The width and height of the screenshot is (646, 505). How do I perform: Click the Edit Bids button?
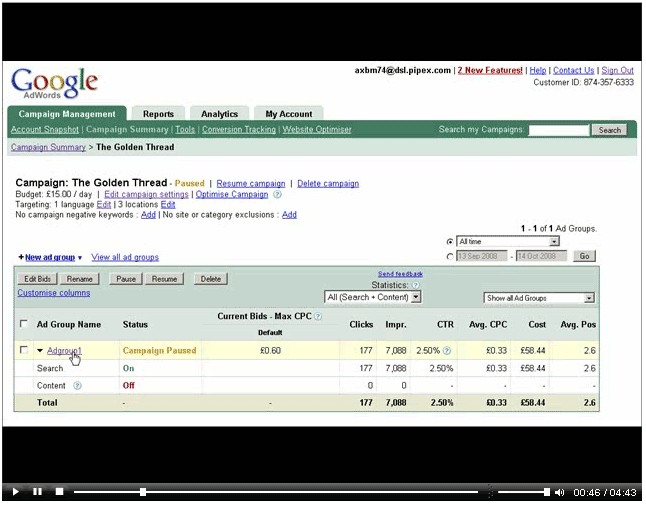point(37,279)
